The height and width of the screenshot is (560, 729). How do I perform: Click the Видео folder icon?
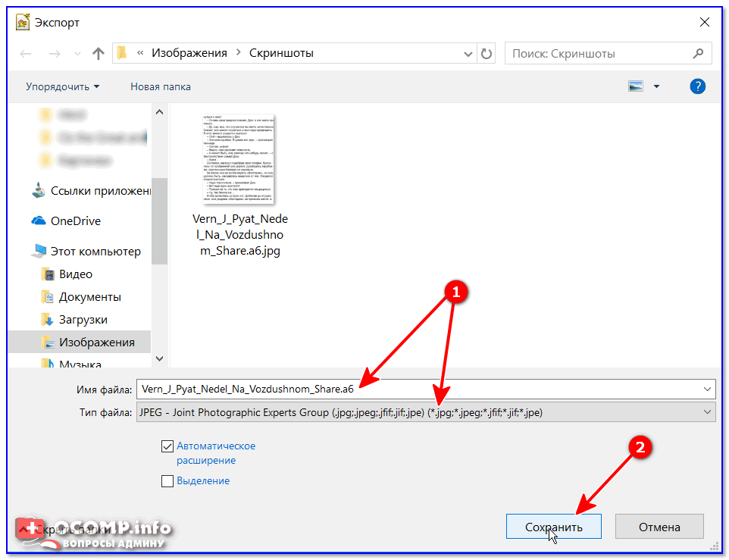(48, 274)
